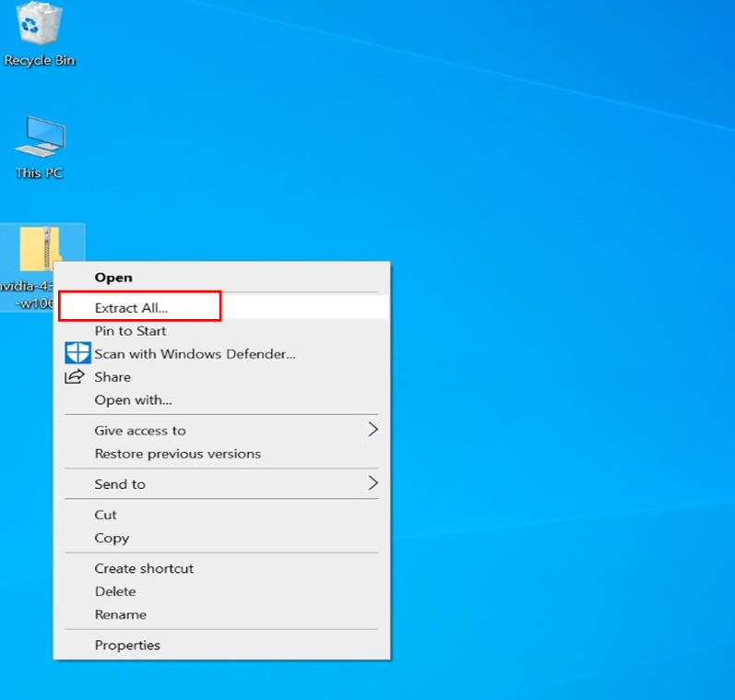This screenshot has width=735, height=700.
Task: Click the Recycle Bin label text
Action: pos(40,61)
